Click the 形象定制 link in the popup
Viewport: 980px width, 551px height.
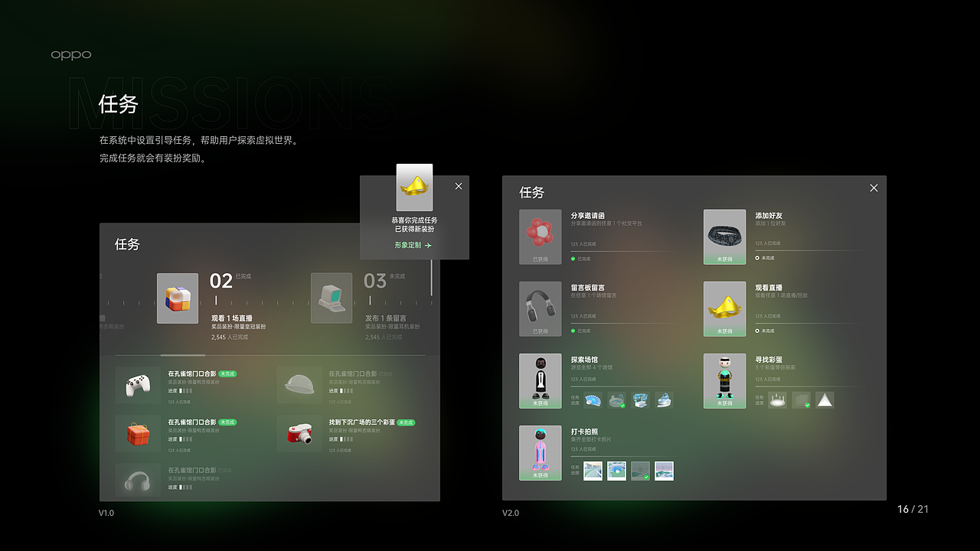(x=413, y=245)
